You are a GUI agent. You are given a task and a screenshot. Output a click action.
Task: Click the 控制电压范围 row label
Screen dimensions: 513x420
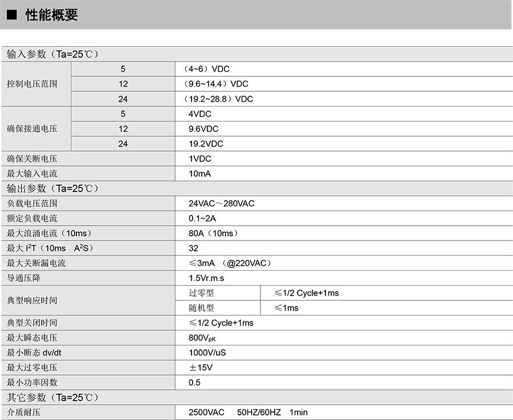[x=32, y=84]
